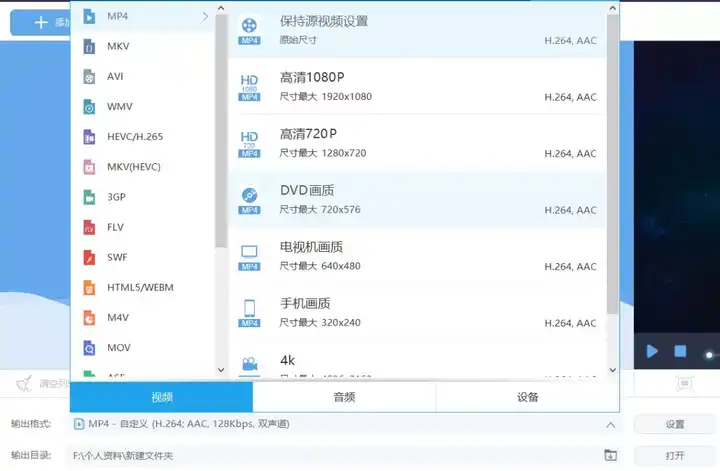This screenshot has height=471, width=720.
Task: Choose the 保持源视频设置 preset
Action: click(417, 30)
